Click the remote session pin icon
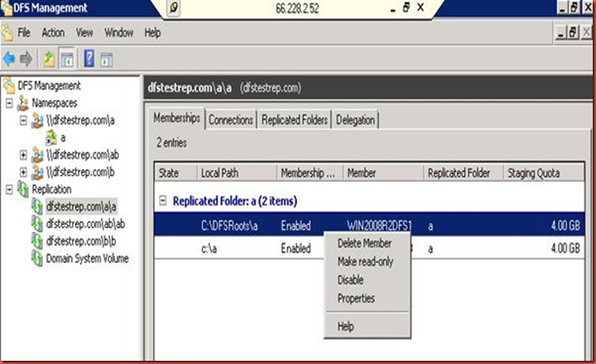596x364 pixels. pyautogui.click(x=174, y=7)
